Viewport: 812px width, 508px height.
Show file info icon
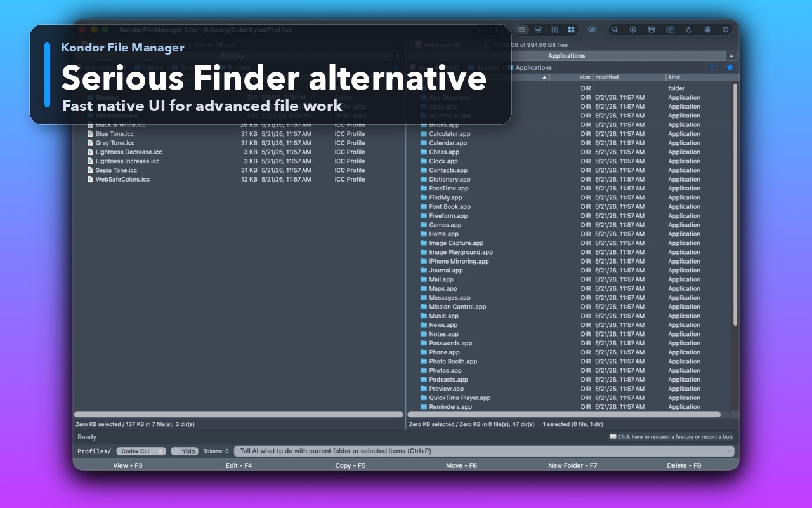[632, 30]
